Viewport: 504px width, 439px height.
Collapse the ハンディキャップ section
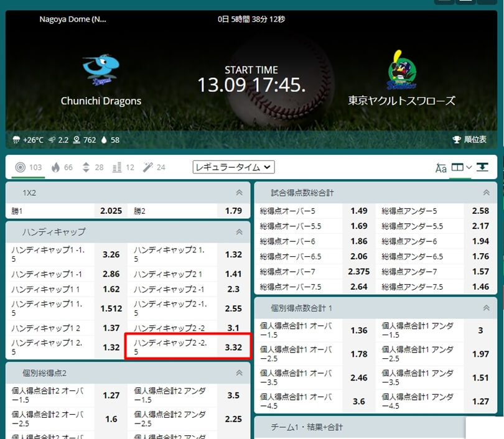(x=239, y=232)
